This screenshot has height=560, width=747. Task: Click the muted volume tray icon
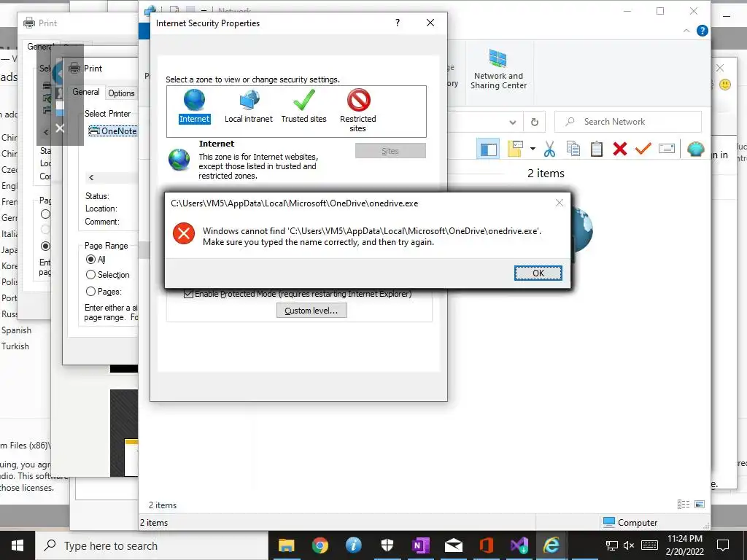[629, 545]
